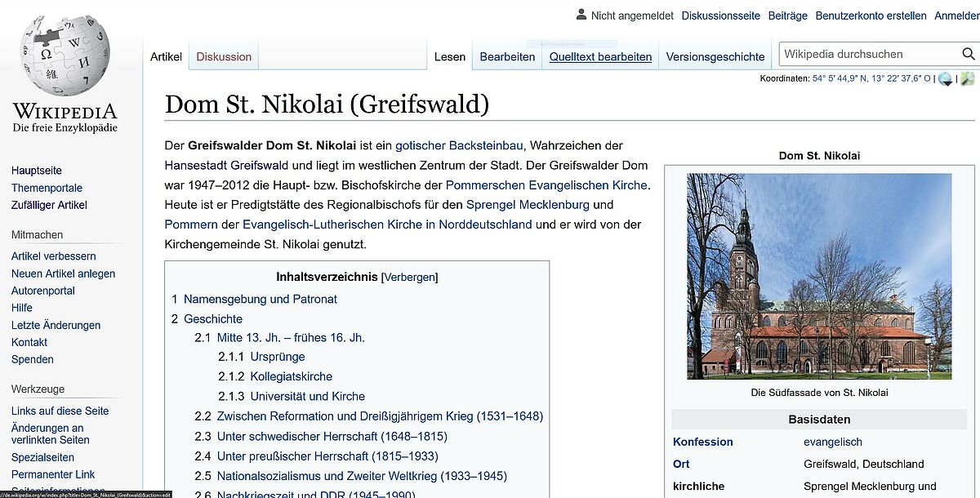This screenshot has height=498, width=980.
Task: Open Pommerschen Evangelischen Kirche link
Action: tap(546, 185)
